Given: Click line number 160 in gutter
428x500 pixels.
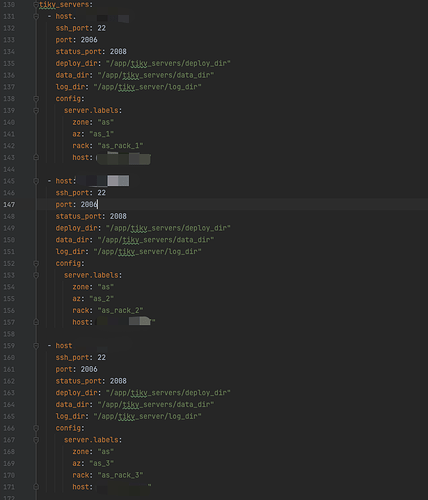Looking at the screenshot, I should pos(9,358).
